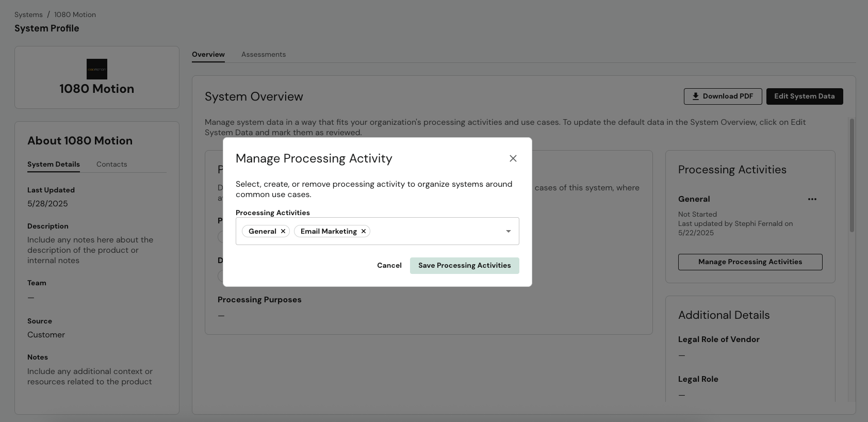The height and width of the screenshot is (422, 868).
Task: Switch to the Assessments tab
Action: [264, 54]
